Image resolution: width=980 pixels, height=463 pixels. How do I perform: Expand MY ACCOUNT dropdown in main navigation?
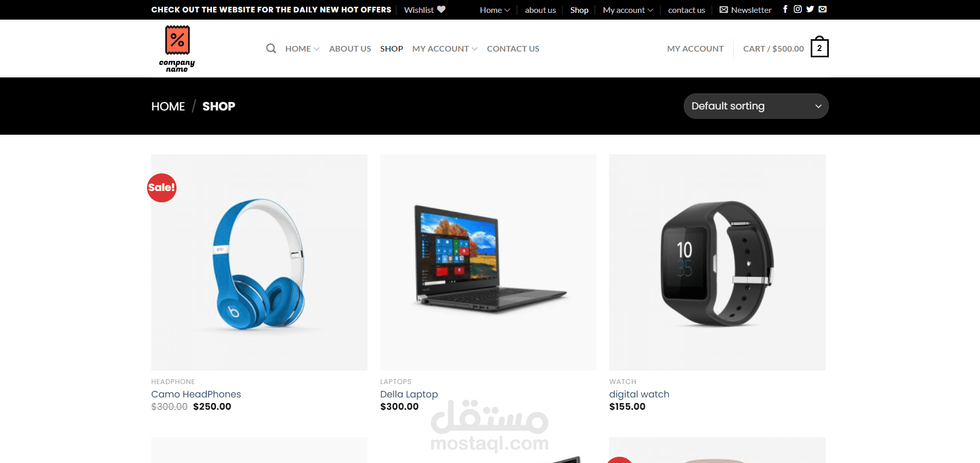(x=445, y=49)
